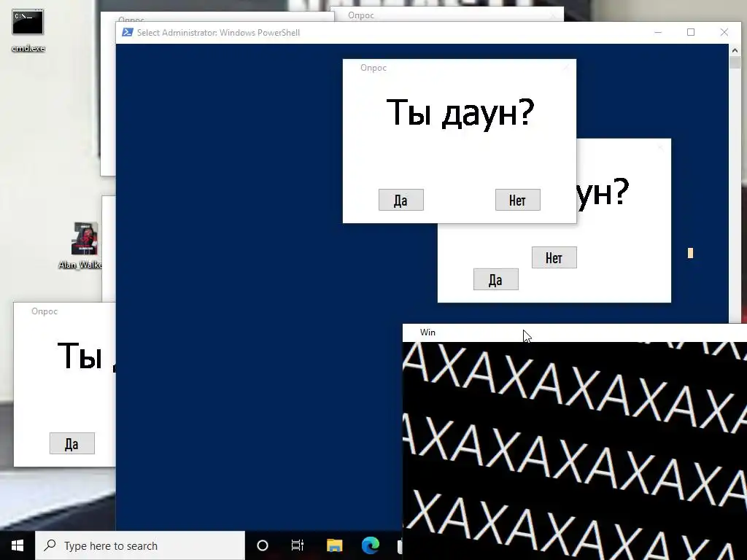Open Cortana circle on the taskbar
The height and width of the screenshot is (560, 747).
tap(262, 545)
